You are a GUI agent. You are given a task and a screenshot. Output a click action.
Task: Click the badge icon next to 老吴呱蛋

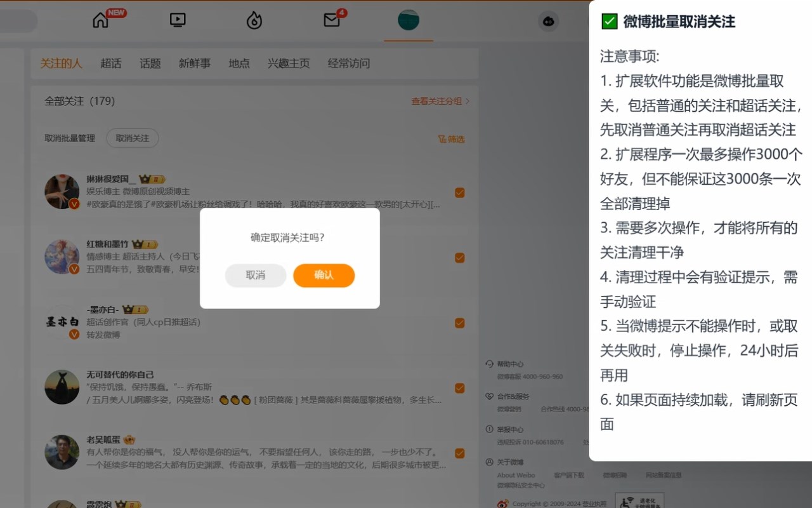129,439
